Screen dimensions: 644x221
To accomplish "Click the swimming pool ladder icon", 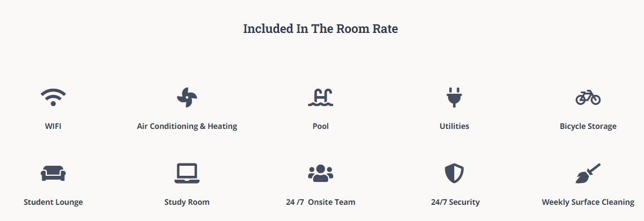I will (320, 97).
